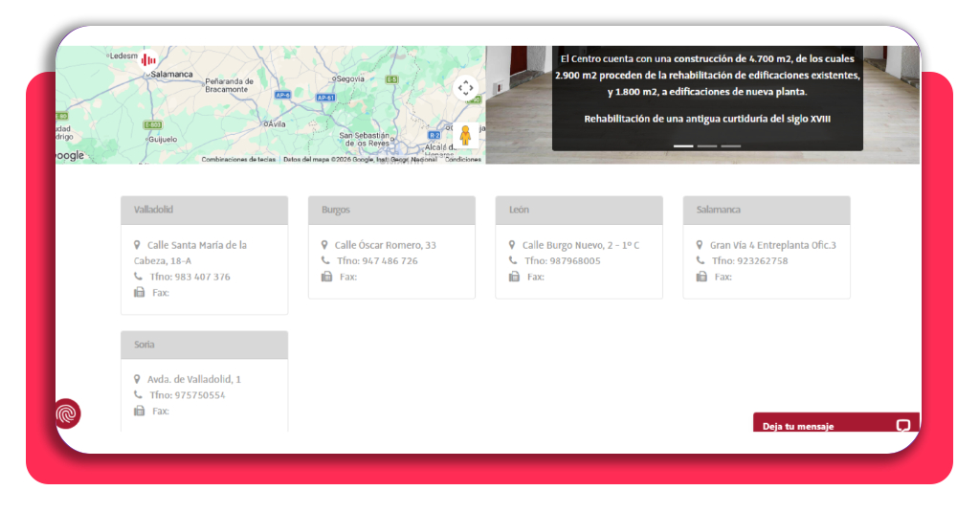Click phone number 983 407 376

203,277
